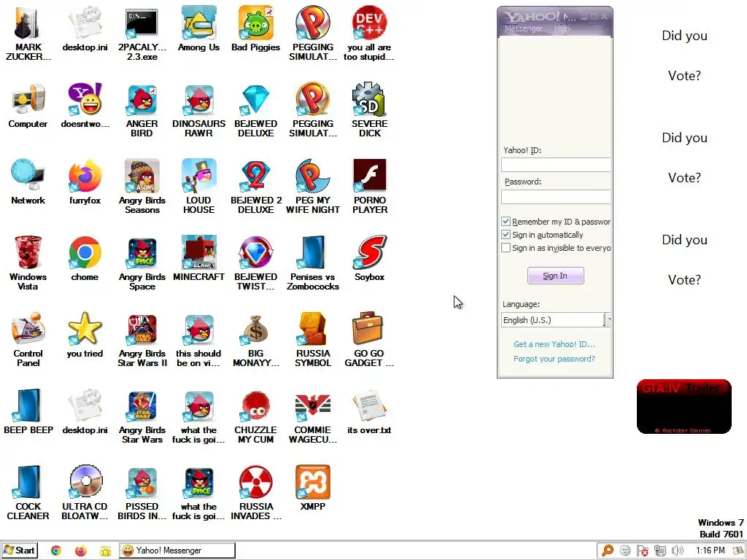Select the BEJEWED DELUXE gem icon

point(256,111)
